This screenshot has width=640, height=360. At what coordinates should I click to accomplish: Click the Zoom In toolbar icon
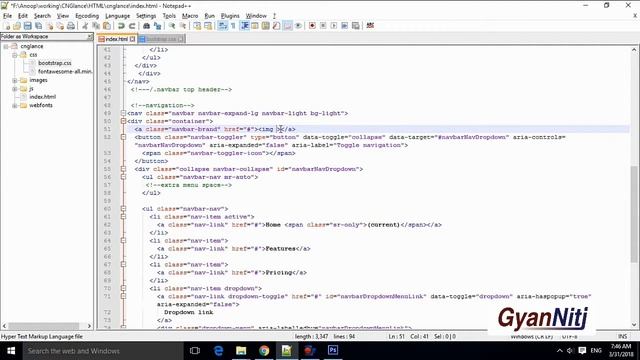point(172,26)
